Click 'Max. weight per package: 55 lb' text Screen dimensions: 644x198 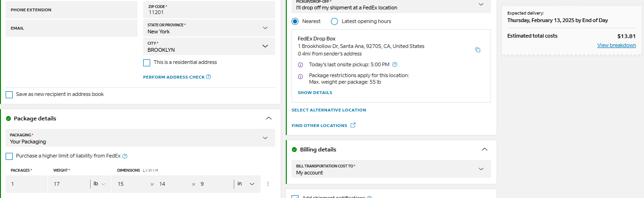pos(345,82)
